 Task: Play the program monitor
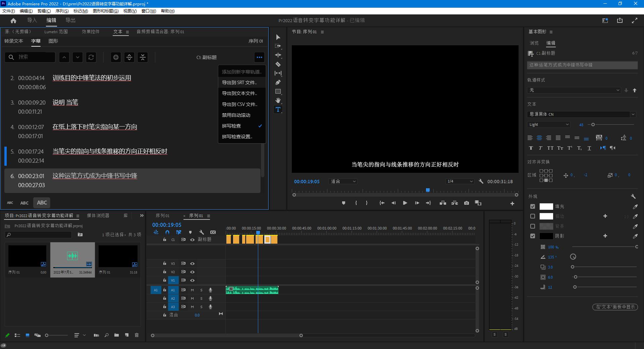click(405, 203)
